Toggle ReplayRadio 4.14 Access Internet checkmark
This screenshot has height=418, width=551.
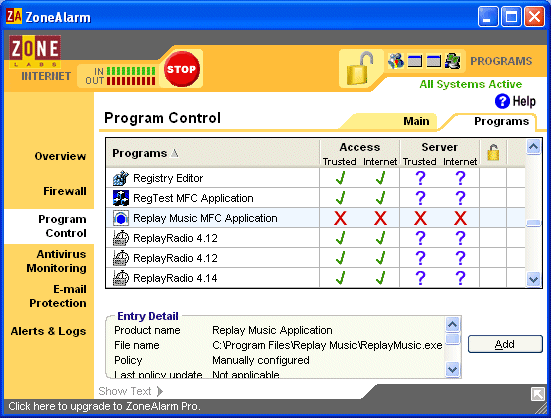click(x=380, y=278)
